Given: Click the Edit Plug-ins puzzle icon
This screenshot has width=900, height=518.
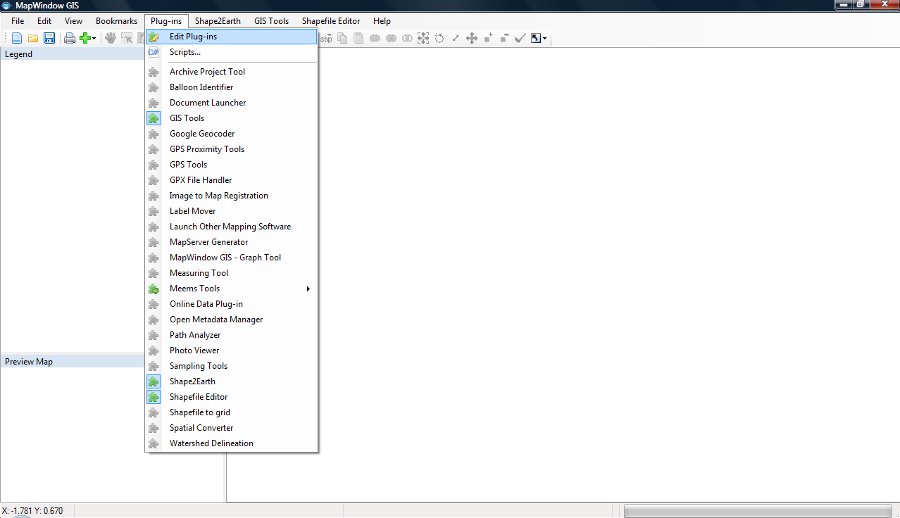Looking at the screenshot, I should point(153,37).
